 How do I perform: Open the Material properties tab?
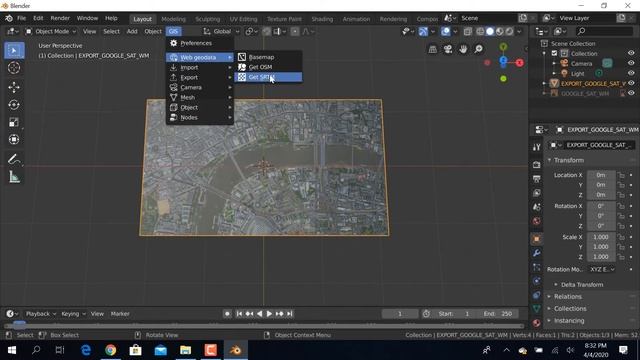[x=536, y=323]
